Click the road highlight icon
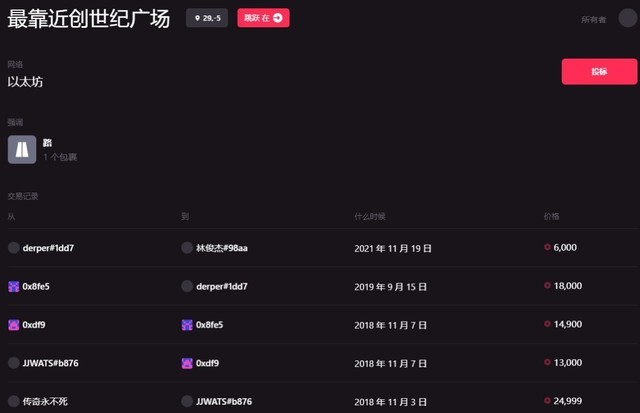Image resolution: width=640 pixels, height=413 pixels. (x=22, y=149)
